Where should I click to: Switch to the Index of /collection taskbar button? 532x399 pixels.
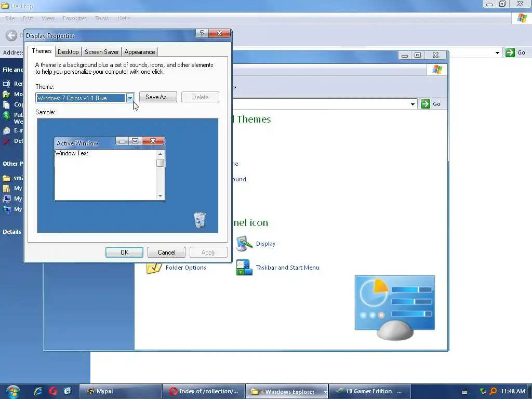click(203, 391)
